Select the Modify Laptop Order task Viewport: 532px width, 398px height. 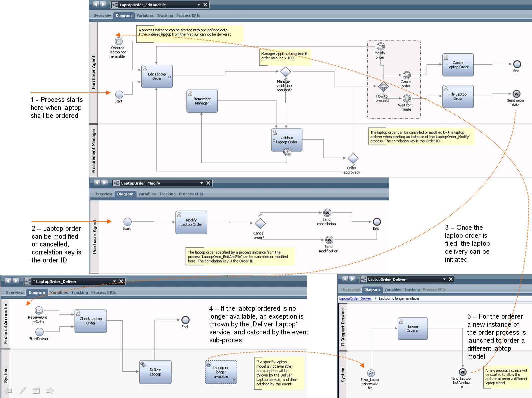191,222
